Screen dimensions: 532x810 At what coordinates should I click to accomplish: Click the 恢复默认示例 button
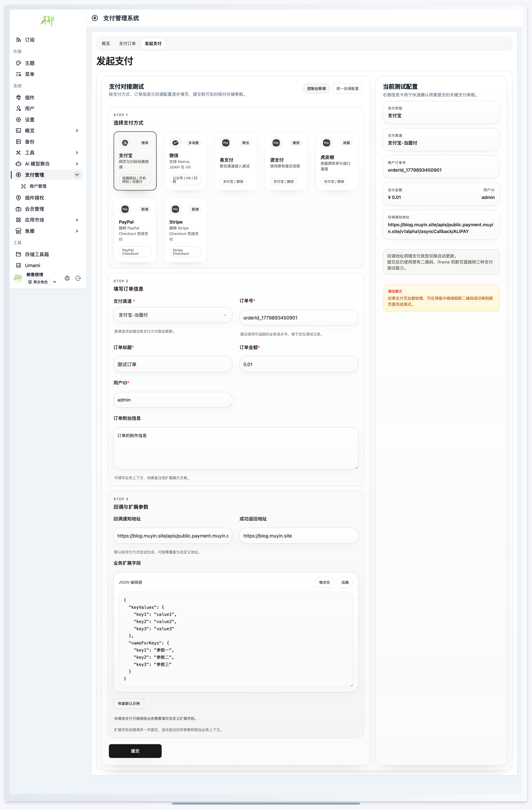[129, 703]
